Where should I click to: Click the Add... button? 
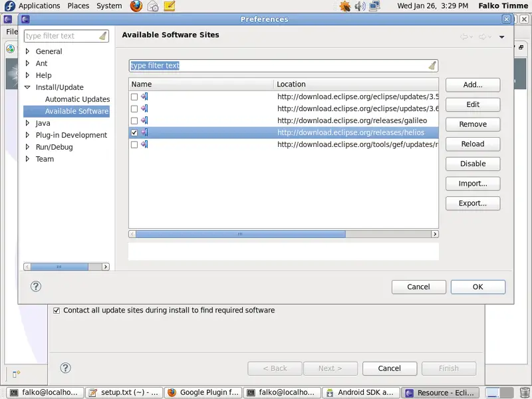pyautogui.click(x=473, y=85)
